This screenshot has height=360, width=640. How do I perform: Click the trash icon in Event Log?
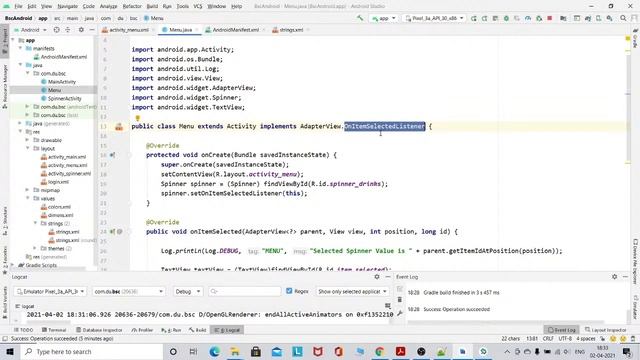pyautogui.click(x=400, y=300)
